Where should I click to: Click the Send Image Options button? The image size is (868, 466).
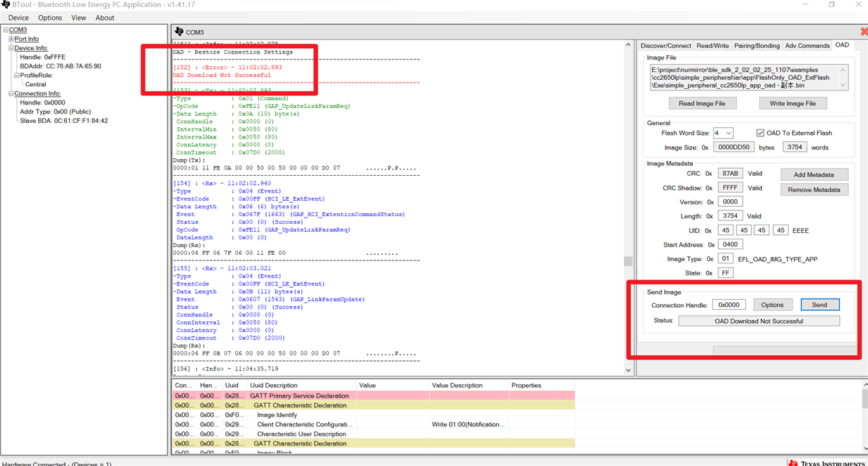[x=772, y=304]
